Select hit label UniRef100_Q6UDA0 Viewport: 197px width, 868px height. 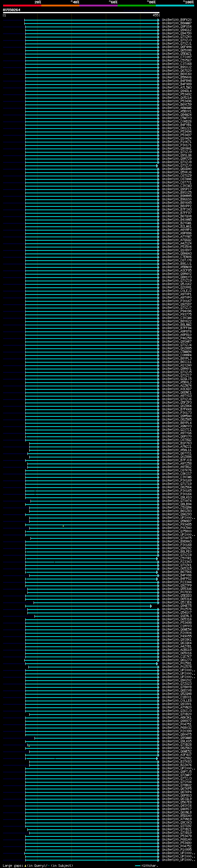[177, 169]
